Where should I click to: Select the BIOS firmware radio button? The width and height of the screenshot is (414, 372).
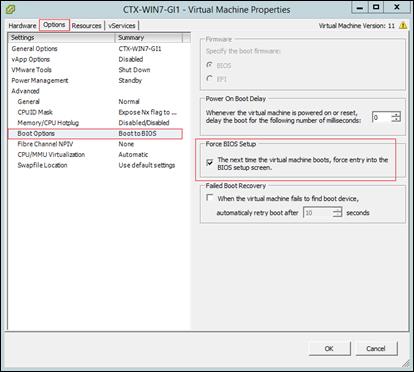coord(209,65)
